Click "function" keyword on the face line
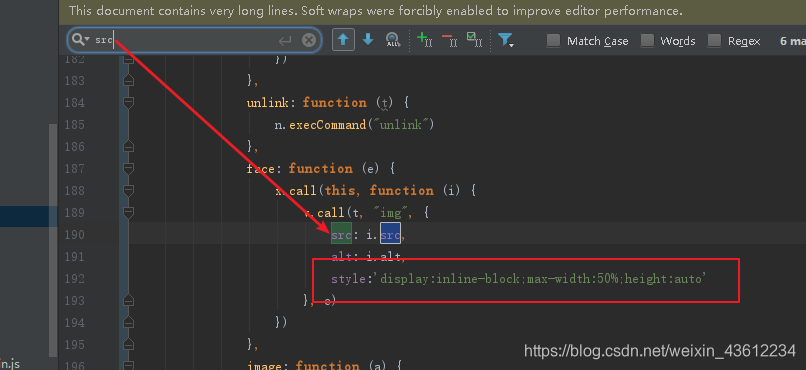806x370 pixels. pos(320,169)
